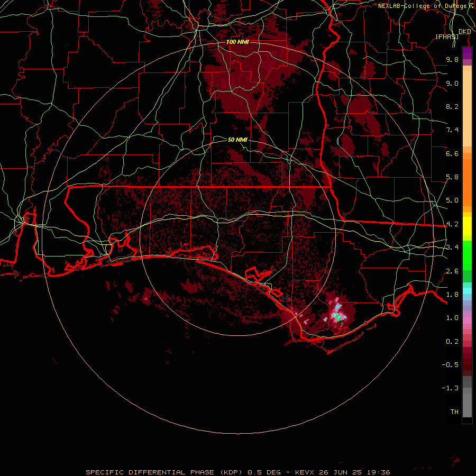Click the 6.6 scale value
Image resolution: width=476 pixels, height=476 pixels.
pos(452,153)
